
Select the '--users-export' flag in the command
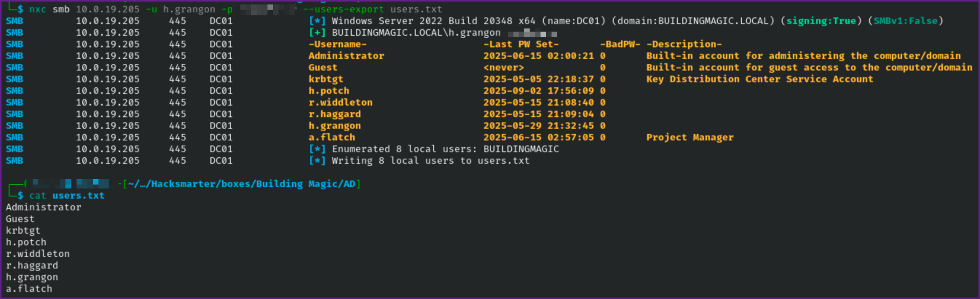[x=344, y=9]
